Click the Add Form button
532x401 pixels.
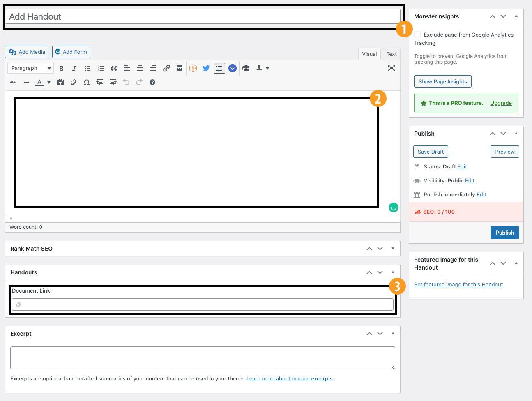(71, 52)
